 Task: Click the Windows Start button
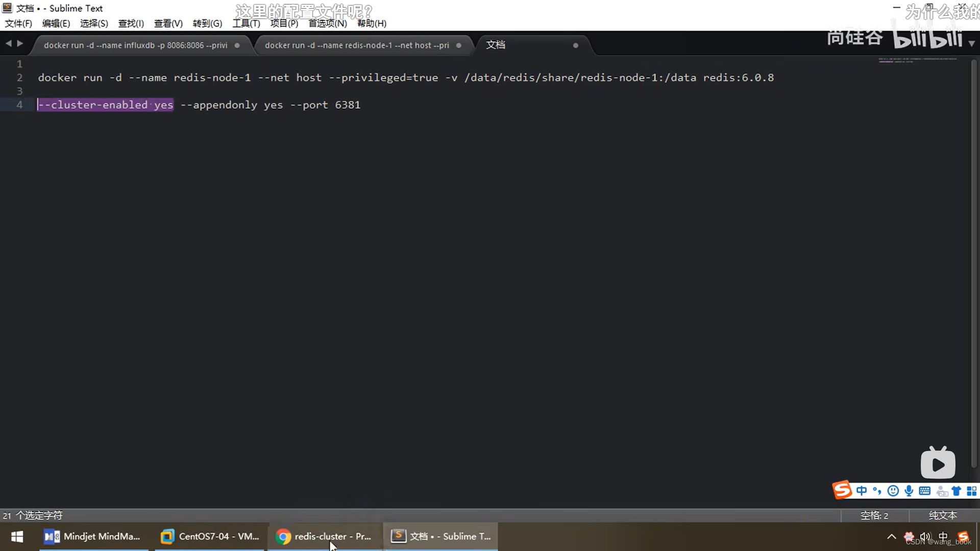click(17, 537)
